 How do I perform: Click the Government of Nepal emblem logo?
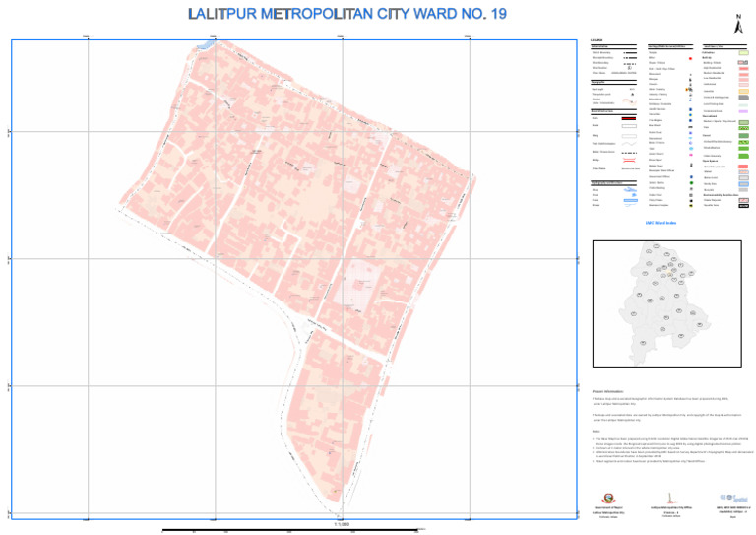(x=608, y=499)
